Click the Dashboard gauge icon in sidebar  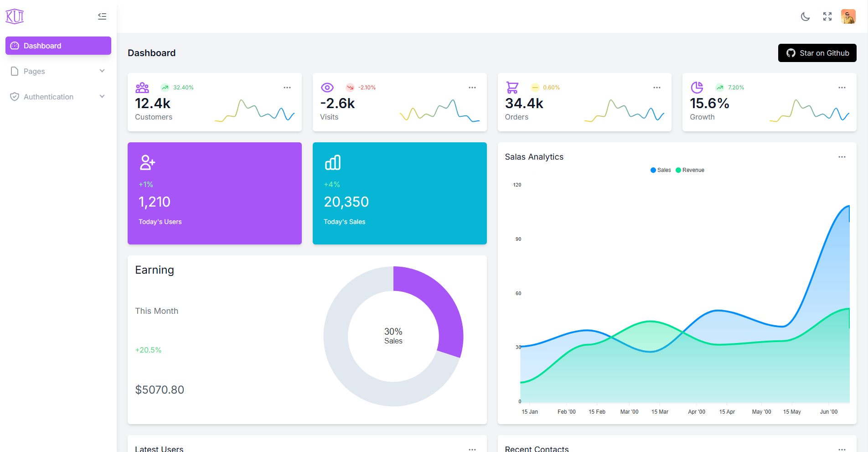click(15, 46)
